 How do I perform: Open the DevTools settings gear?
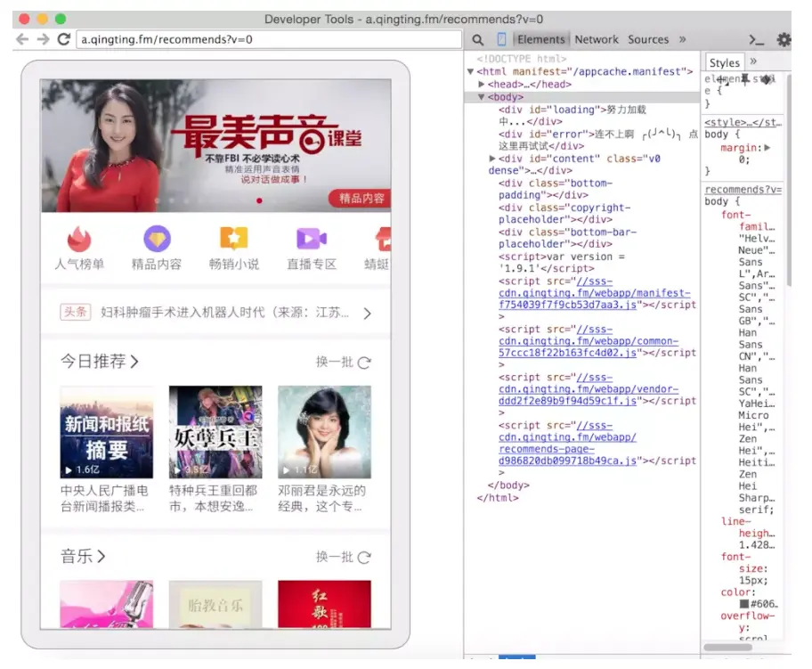[784, 39]
